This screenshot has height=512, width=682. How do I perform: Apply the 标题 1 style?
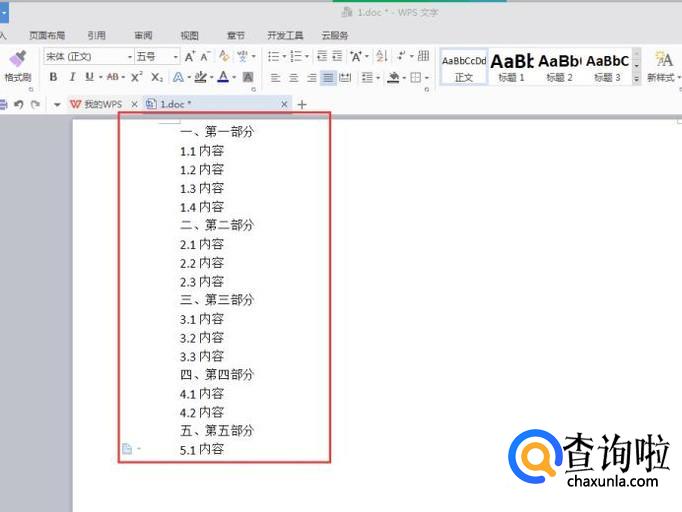tap(512, 67)
